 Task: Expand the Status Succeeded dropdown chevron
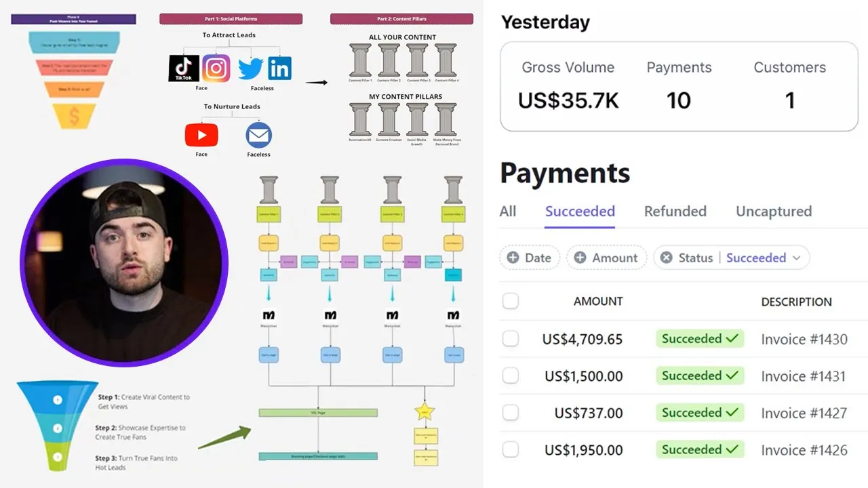click(x=797, y=258)
